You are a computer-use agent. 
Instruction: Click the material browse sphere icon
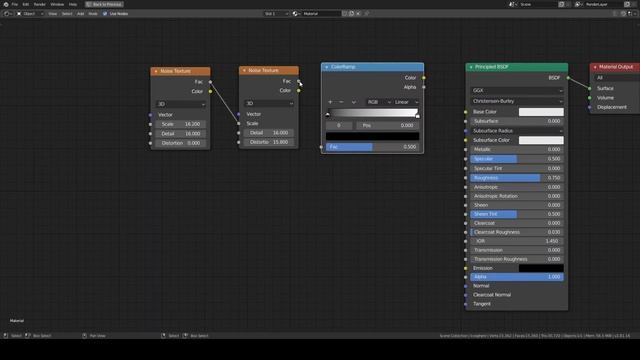[296, 13]
